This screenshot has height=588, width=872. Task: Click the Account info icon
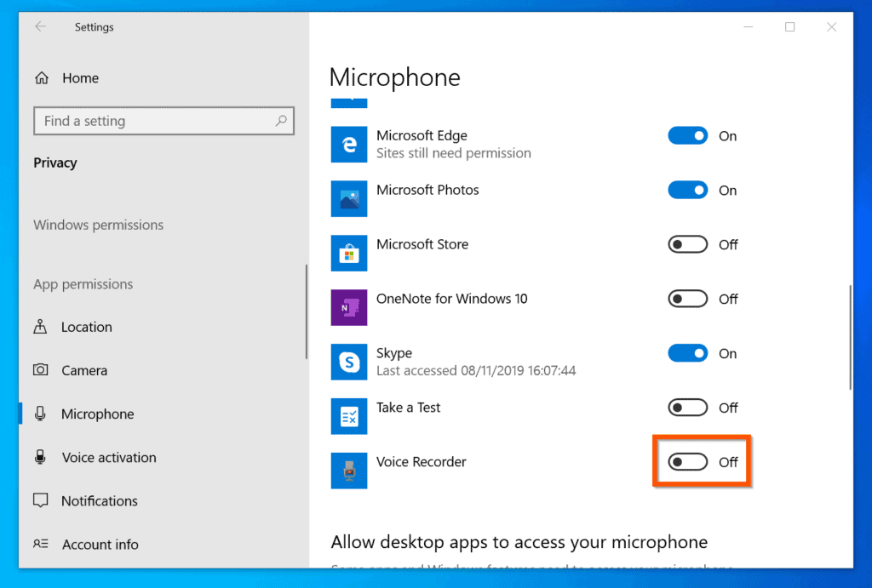[x=41, y=544]
